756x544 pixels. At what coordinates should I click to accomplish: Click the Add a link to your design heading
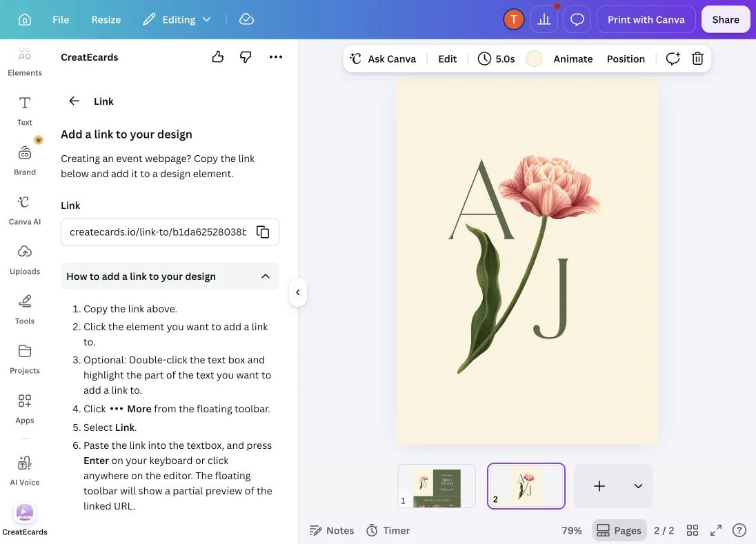coord(126,134)
